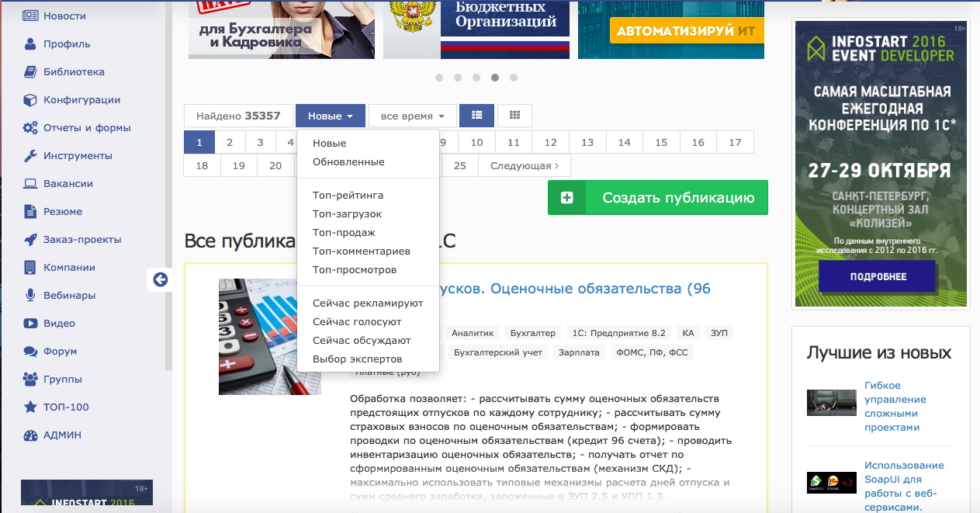Collapse the Новые sorting dropdown

click(x=331, y=116)
